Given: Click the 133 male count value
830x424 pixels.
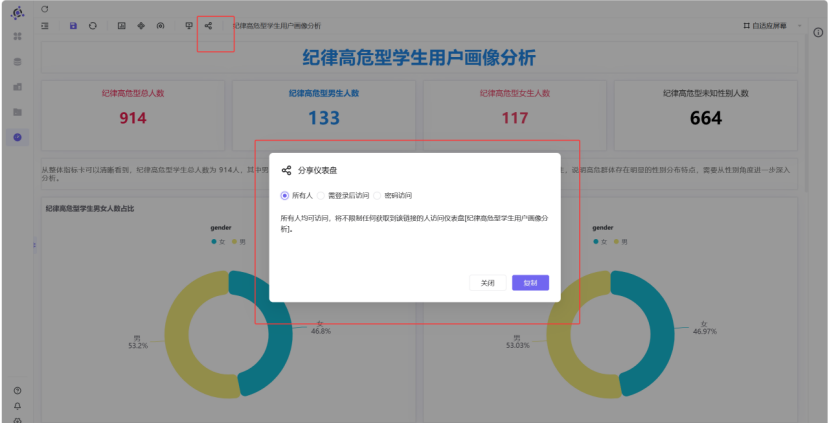Looking at the screenshot, I should tap(324, 118).
